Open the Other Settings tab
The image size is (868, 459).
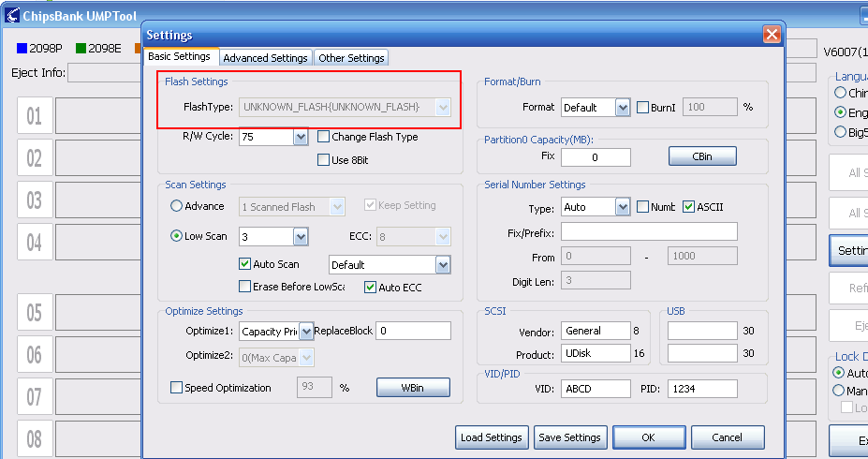[351, 57]
